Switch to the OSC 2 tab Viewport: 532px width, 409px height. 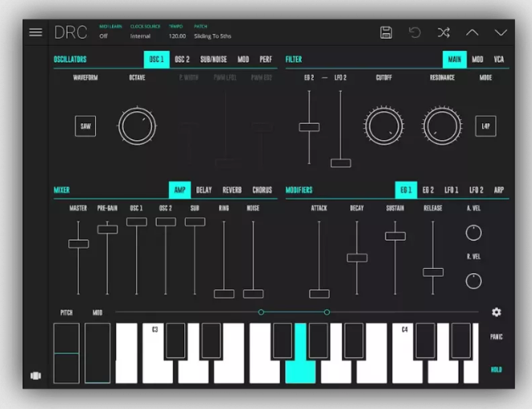tap(182, 60)
